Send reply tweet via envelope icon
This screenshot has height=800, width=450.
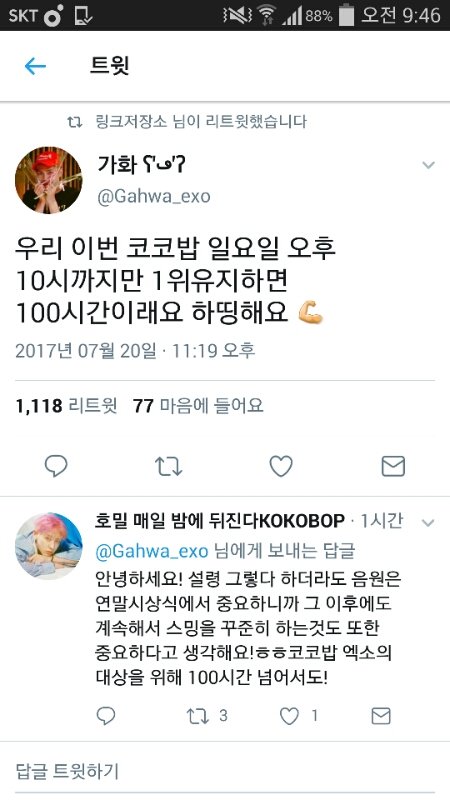[x=381, y=716]
